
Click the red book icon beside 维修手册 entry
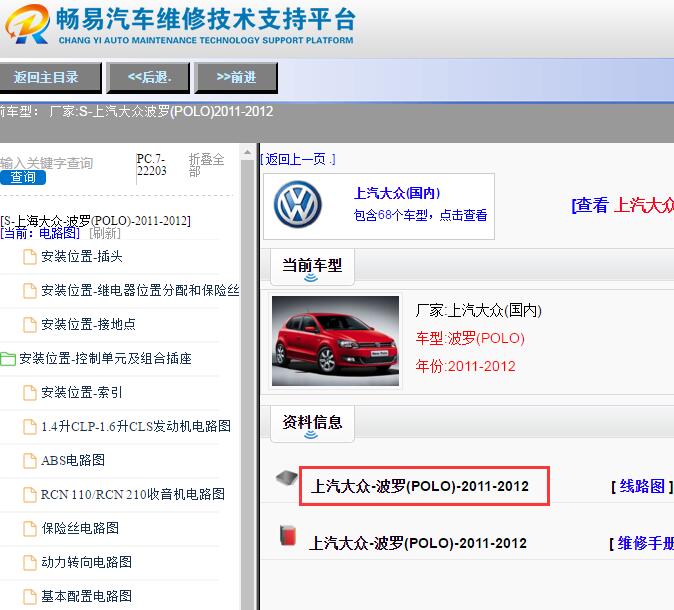point(288,535)
